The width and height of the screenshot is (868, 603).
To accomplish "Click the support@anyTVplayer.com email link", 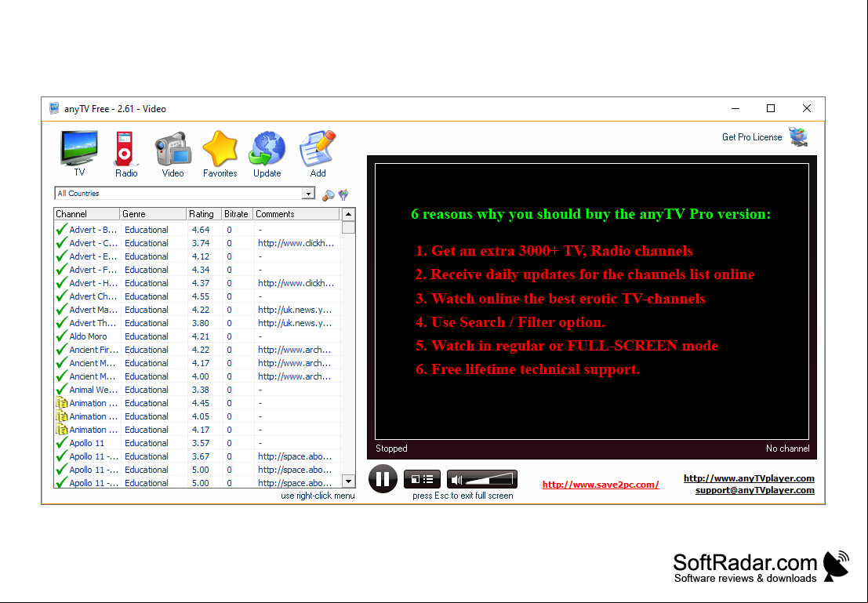I will (755, 490).
